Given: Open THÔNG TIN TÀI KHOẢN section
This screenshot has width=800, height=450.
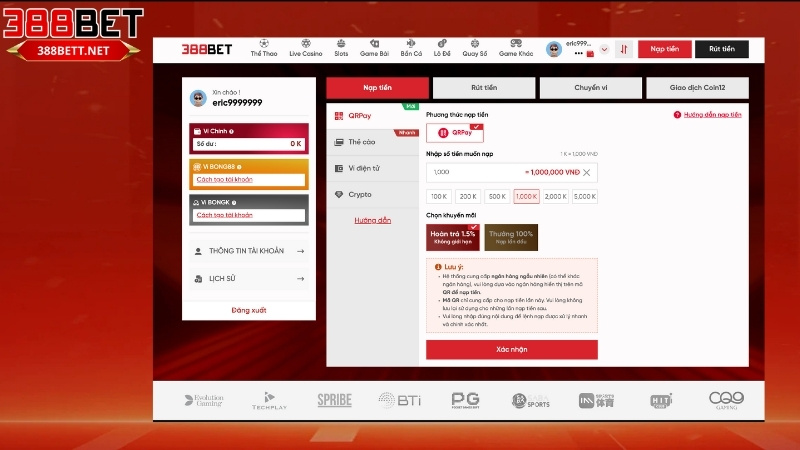Looking at the screenshot, I should (x=249, y=251).
